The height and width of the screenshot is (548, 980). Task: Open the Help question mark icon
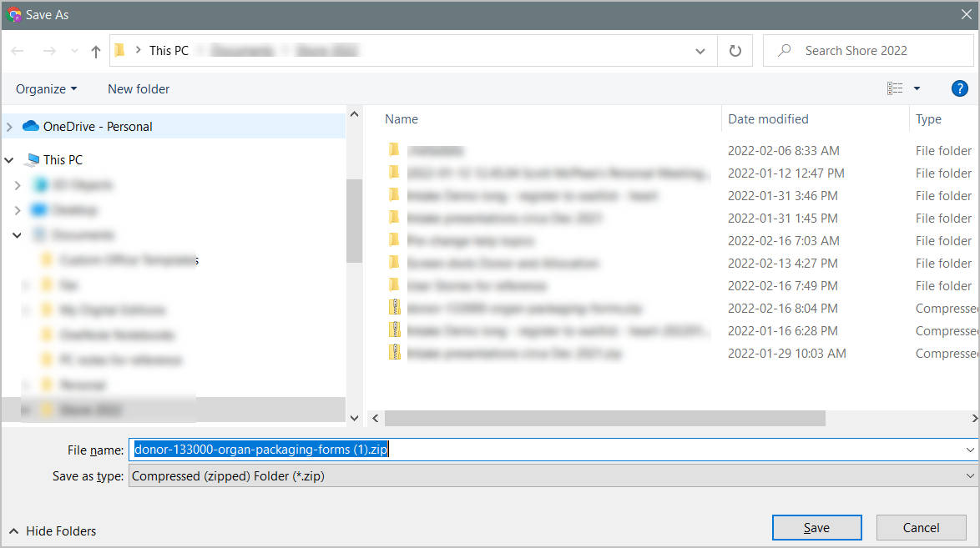(x=959, y=88)
